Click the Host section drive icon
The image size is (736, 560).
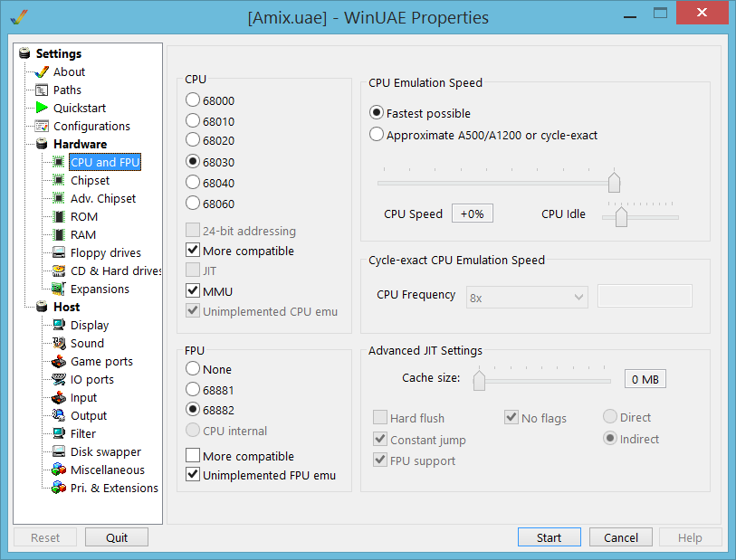pos(42,307)
